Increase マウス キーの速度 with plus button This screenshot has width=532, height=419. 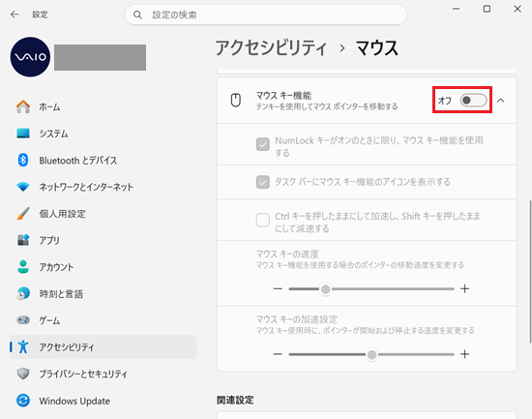pos(465,289)
